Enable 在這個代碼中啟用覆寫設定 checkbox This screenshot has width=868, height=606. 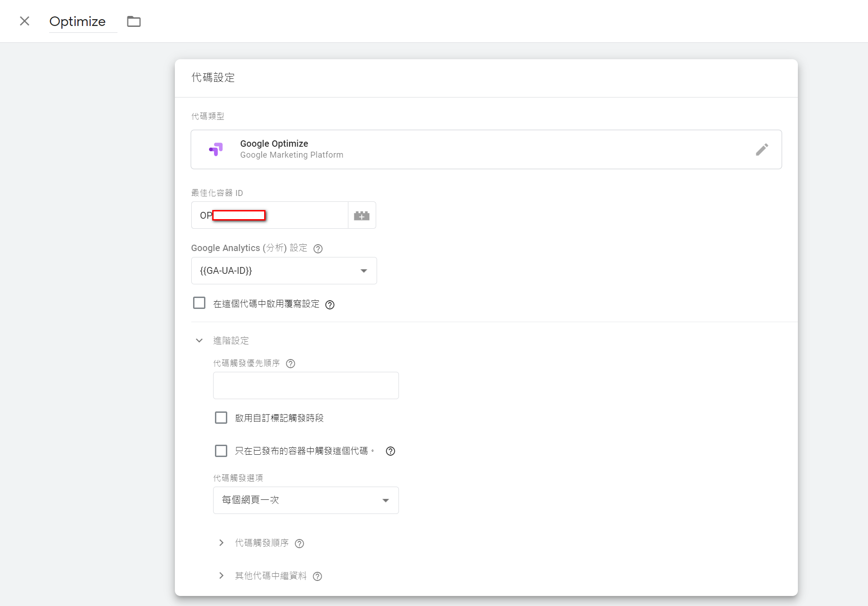pos(199,303)
